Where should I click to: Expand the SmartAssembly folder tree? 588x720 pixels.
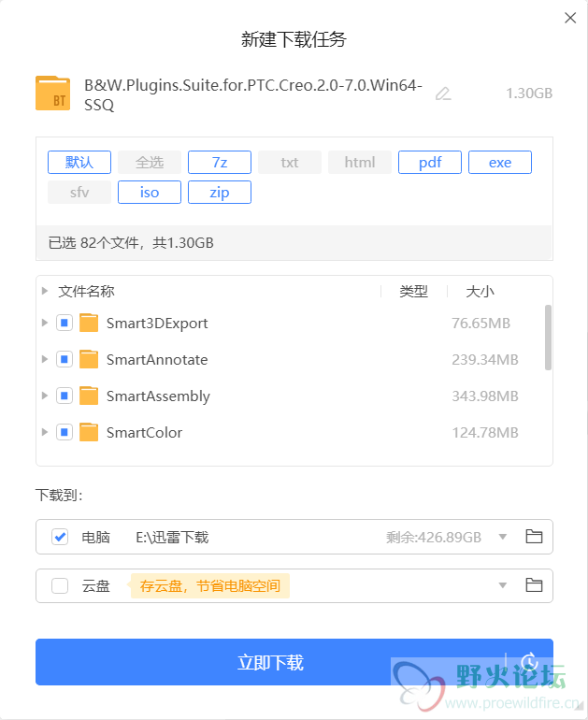(45, 396)
